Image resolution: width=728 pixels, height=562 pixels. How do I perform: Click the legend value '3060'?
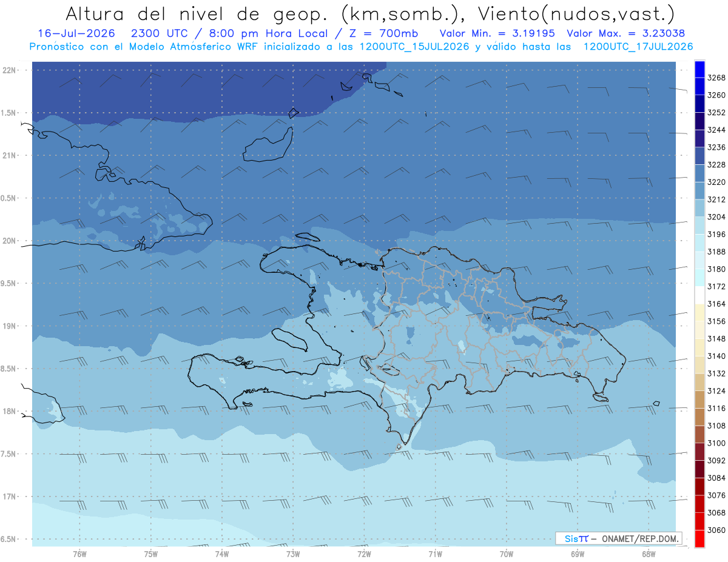pyautogui.click(x=716, y=530)
